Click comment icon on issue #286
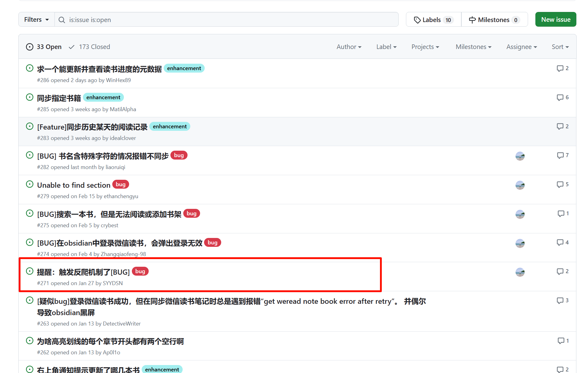 pyautogui.click(x=560, y=68)
